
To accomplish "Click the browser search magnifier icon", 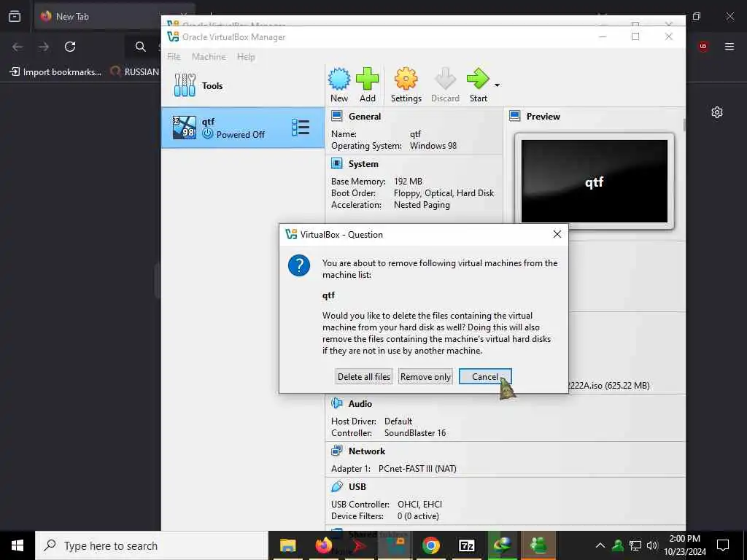I will [x=140, y=46].
